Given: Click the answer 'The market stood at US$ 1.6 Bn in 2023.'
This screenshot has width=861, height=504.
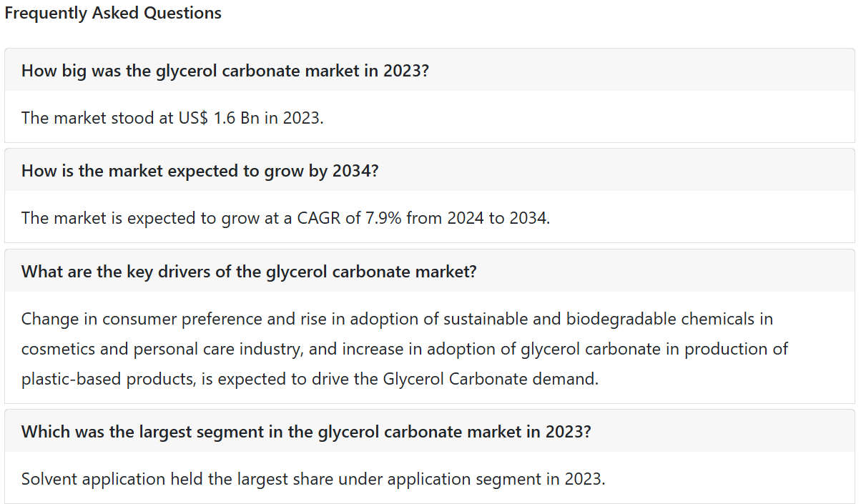Looking at the screenshot, I should pyautogui.click(x=172, y=117).
